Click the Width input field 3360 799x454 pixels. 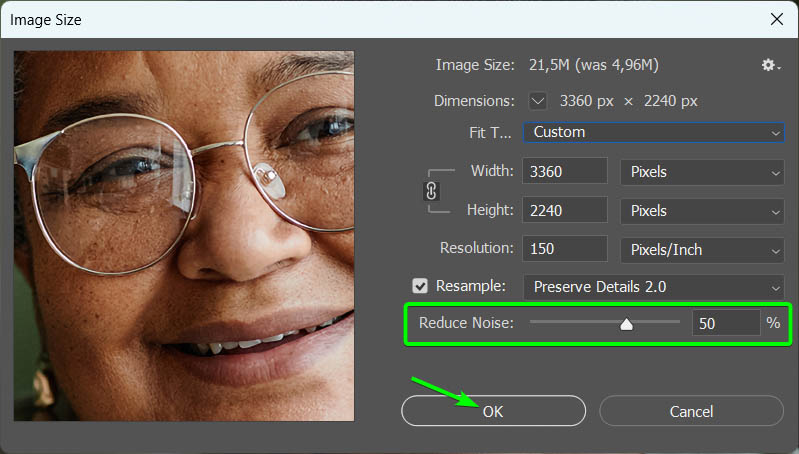pyautogui.click(x=565, y=171)
